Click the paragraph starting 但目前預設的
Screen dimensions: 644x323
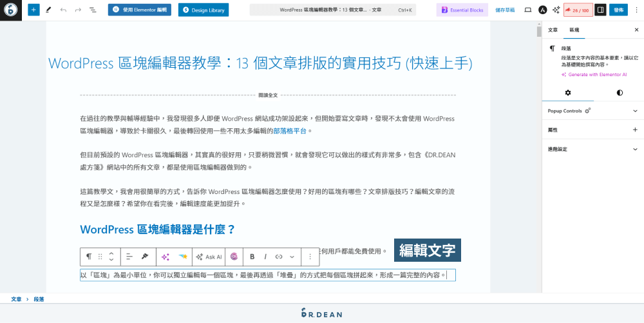268,161
